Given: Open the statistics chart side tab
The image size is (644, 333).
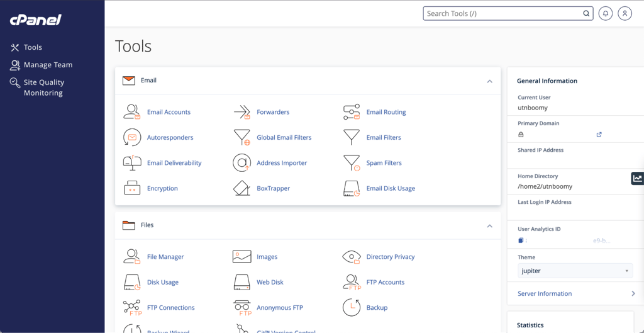Looking at the screenshot, I should click(638, 178).
